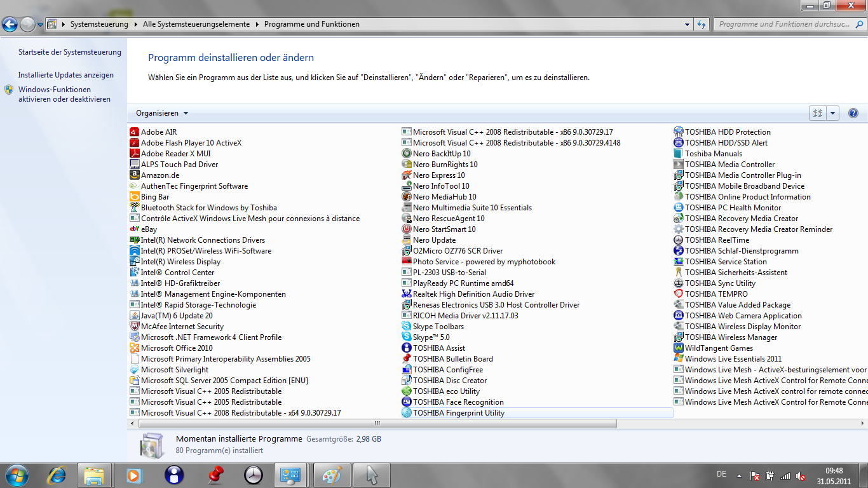Click the Amazon.de icon in the list

[135, 175]
